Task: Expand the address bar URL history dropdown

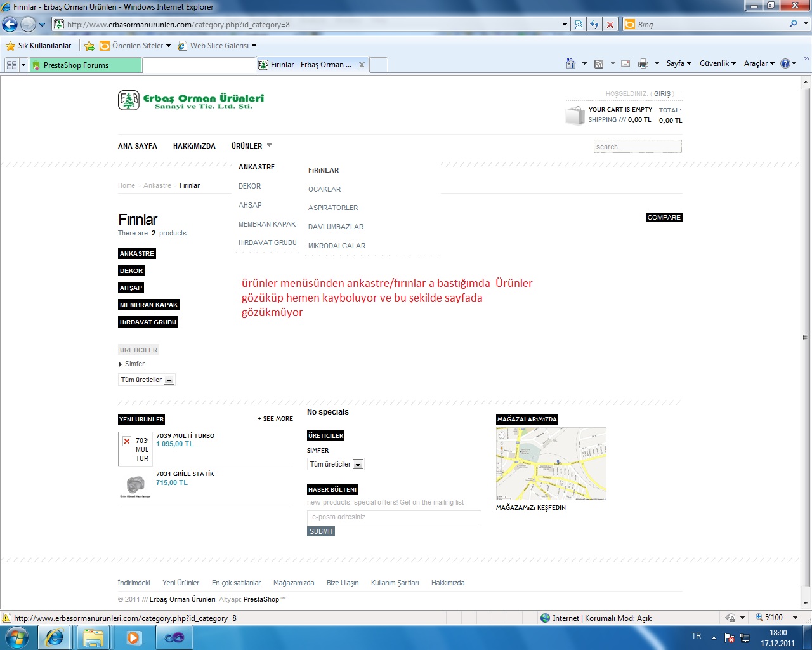Action: tap(565, 25)
